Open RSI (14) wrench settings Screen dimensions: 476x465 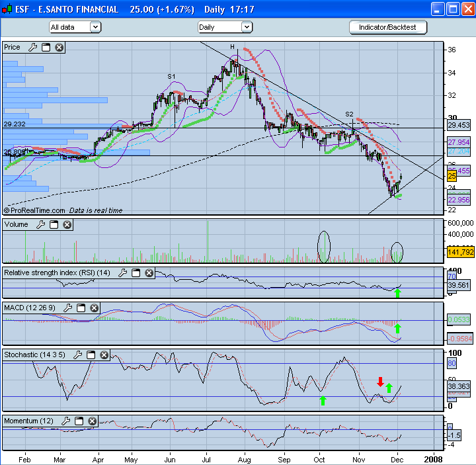[123, 273]
